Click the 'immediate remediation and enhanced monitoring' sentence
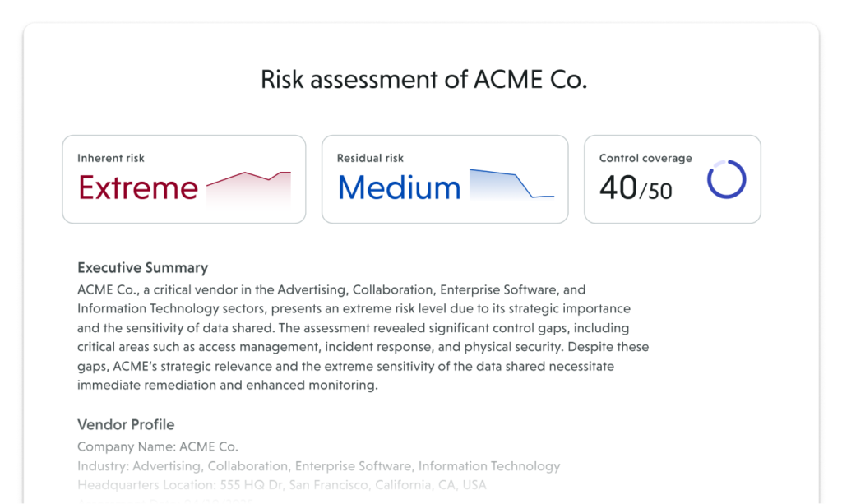 pos(228,385)
